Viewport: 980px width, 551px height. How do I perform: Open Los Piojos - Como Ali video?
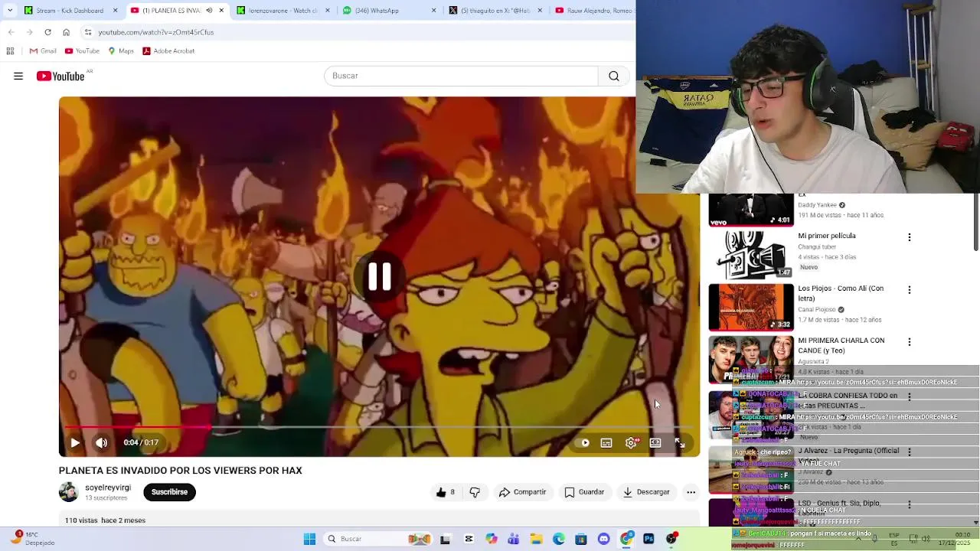(751, 307)
